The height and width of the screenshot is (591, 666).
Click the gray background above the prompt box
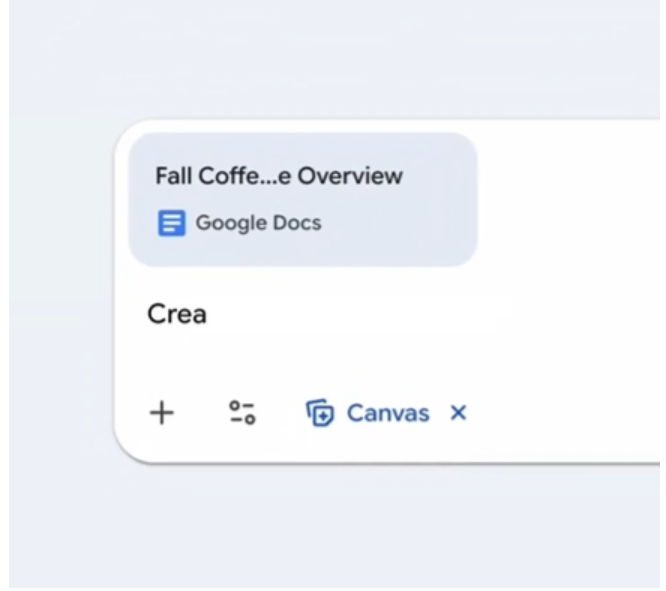pos(330,60)
